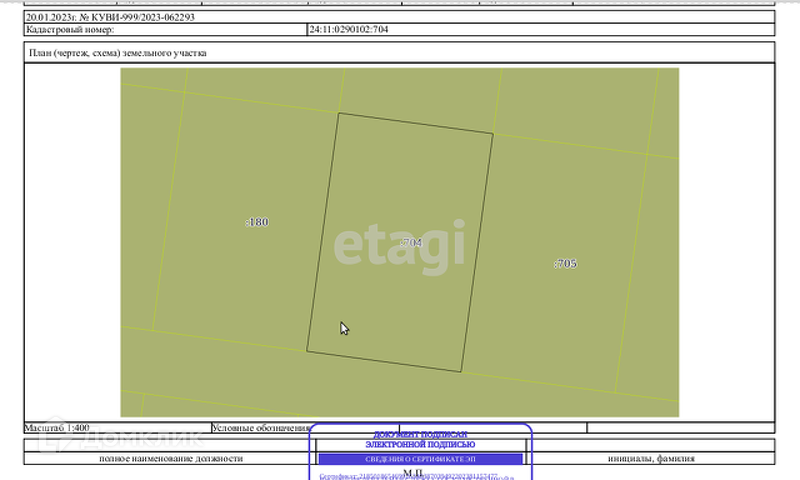This screenshot has width=800, height=480.
Task: Click the 'Кадастровый номер:' label
Action: pos(70,30)
